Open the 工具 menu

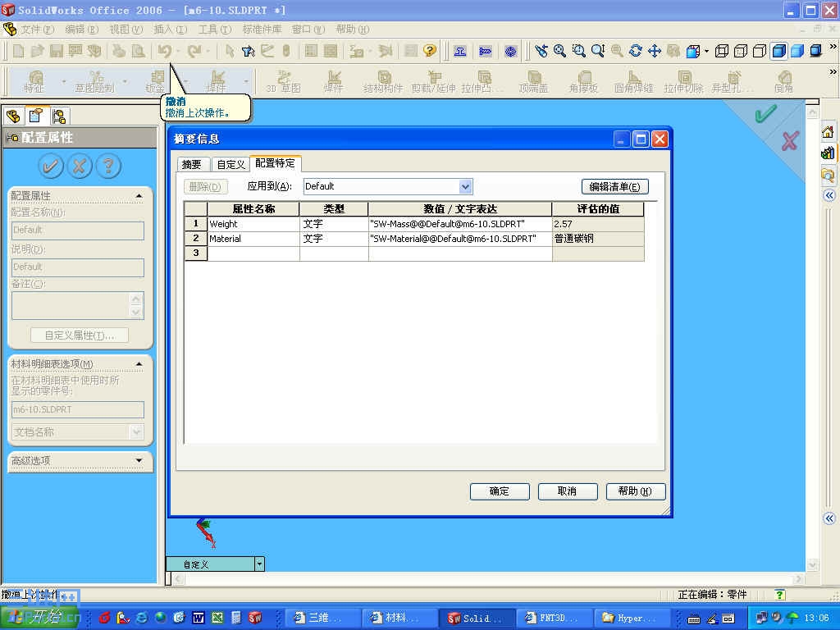click(214, 30)
